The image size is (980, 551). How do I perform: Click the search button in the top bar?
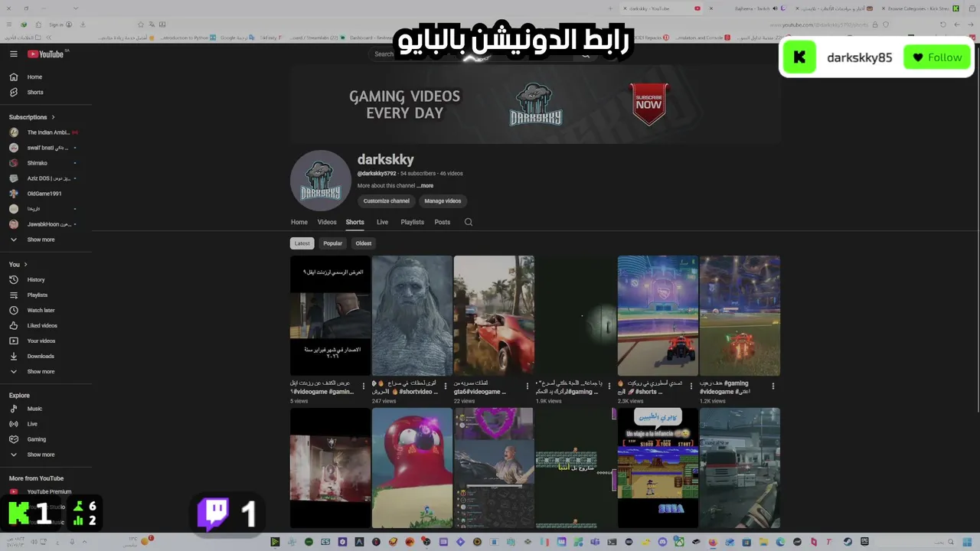pyautogui.click(x=586, y=54)
